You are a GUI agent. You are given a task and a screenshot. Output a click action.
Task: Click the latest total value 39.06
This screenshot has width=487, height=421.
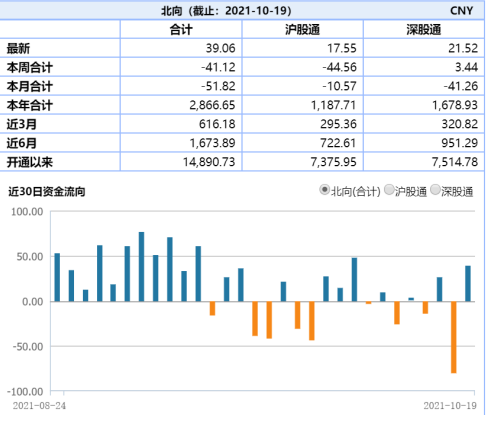pos(220,48)
